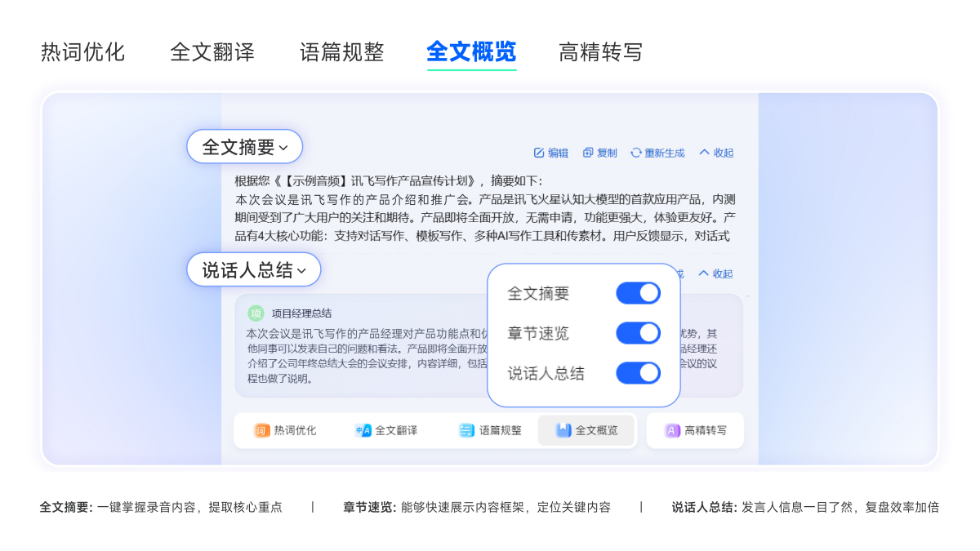This screenshot has width=980, height=551.
Task: Click the 项目经理总结 summary text card
Action: pyautogui.click(x=351, y=347)
